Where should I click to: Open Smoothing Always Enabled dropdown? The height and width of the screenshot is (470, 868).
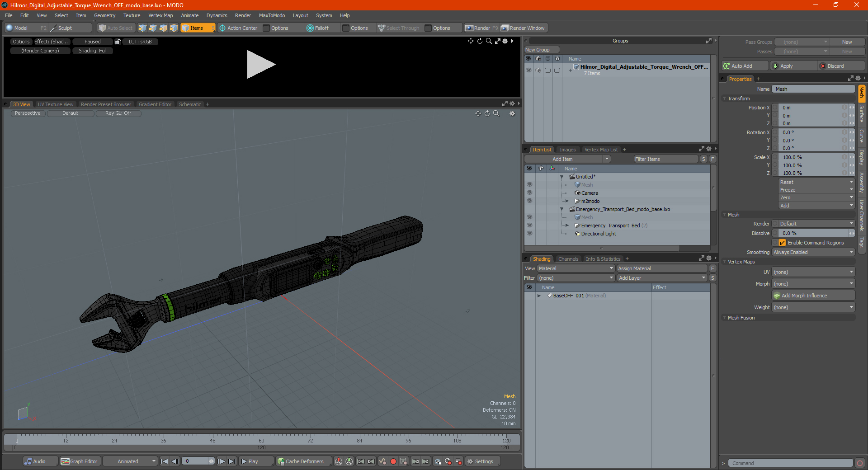(813, 252)
